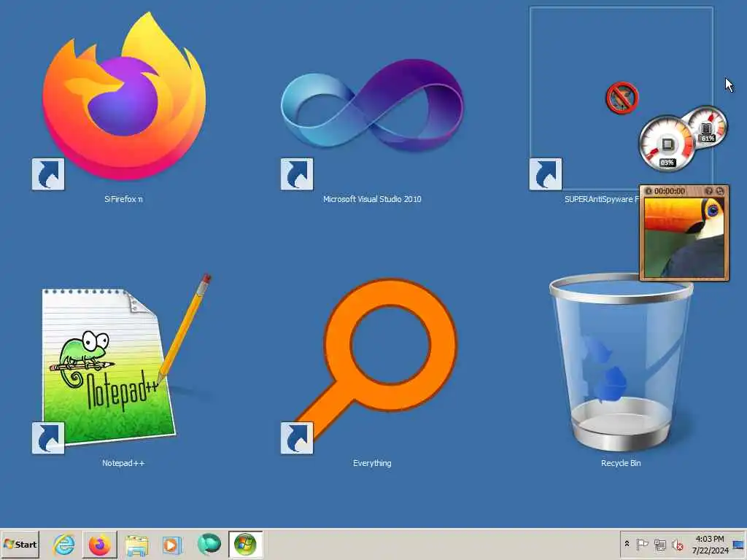Screen dimensions: 747x560
Task: Click the 'Recycle Bin' icon label
Action: pos(621,463)
